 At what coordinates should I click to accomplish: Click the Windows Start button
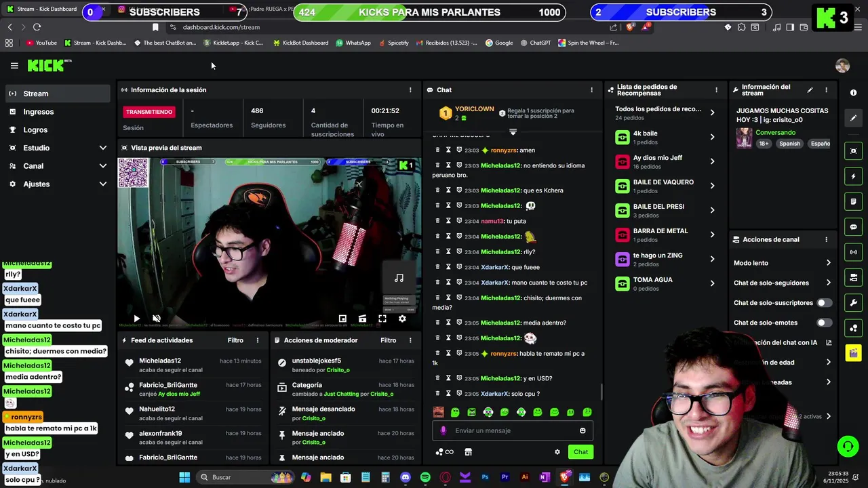click(x=184, y=477)
